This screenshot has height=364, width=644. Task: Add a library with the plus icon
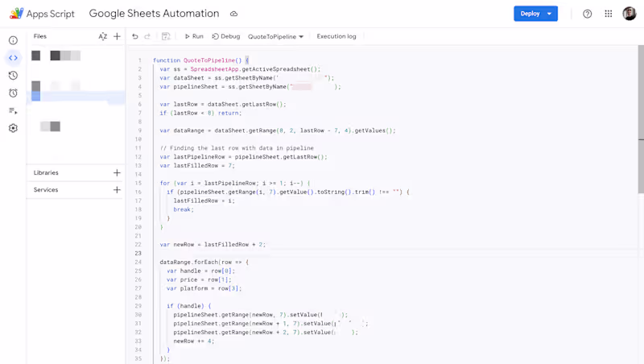117,173
